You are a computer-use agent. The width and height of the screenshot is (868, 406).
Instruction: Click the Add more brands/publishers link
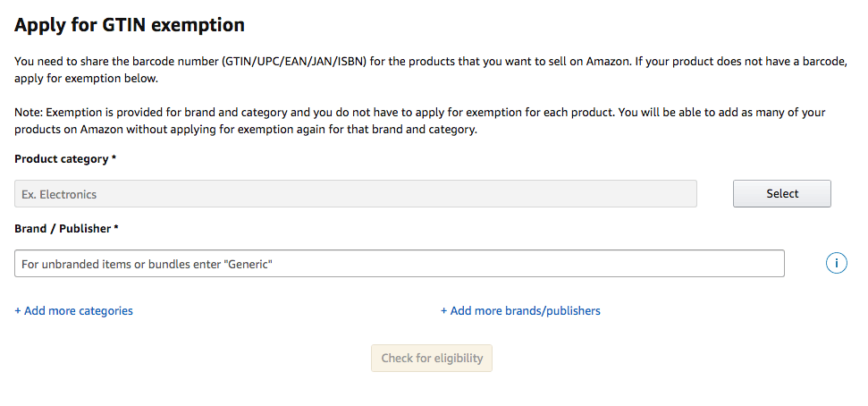(x=520, y=310)
